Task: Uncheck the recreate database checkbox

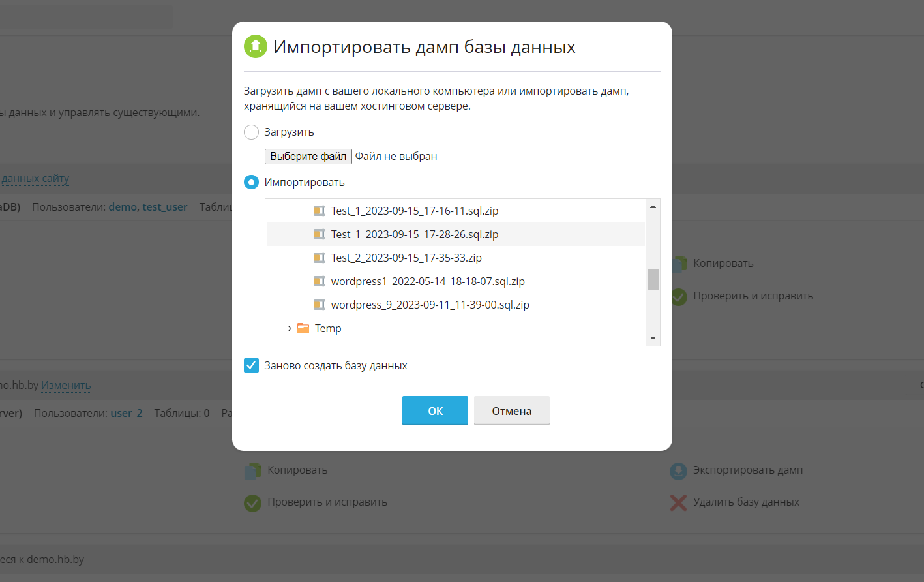Action: coord(251,365)
